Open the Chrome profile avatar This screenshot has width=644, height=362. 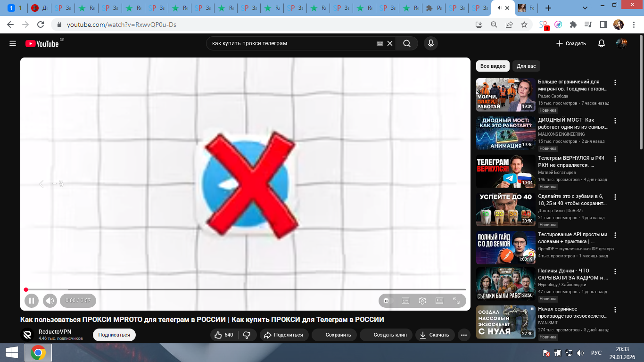tap(618, 25)
